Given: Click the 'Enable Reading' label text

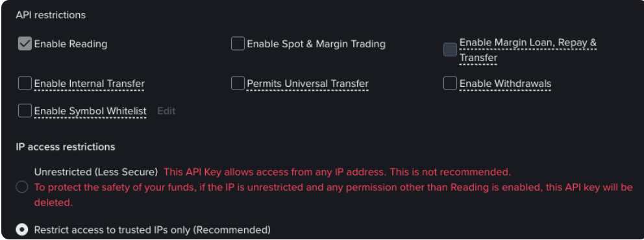Looking at the screenshot, I should point(71,44).
